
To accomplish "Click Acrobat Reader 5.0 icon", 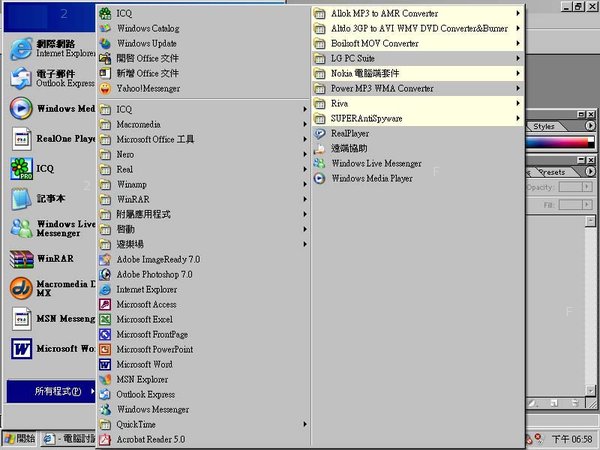I will pyautogui.click(x=105, y=439).
